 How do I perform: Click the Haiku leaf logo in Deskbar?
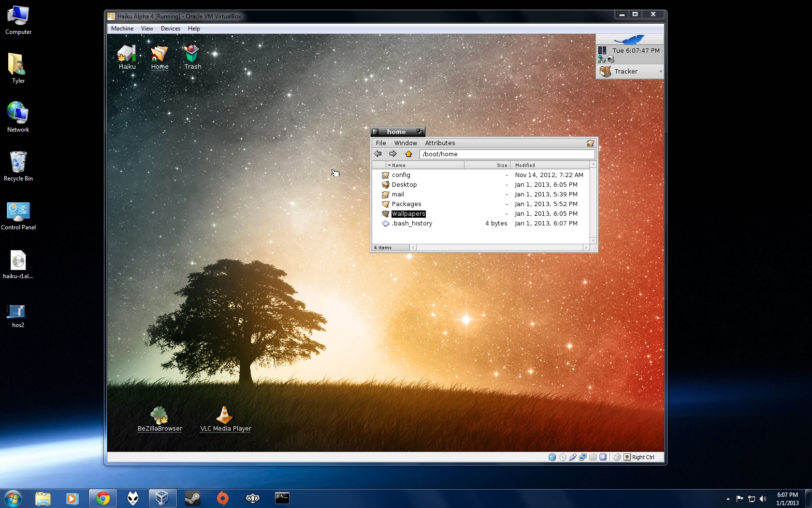629,39
